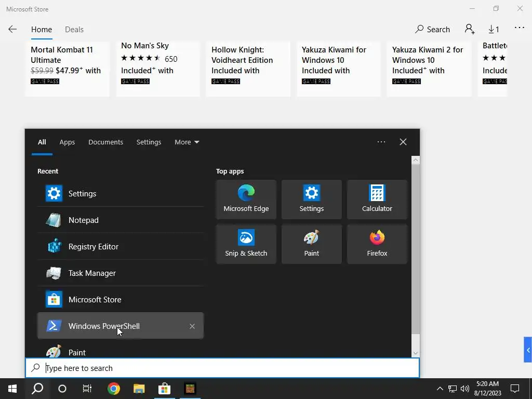Show hidden system tray icons
Image resolution: width=532 pixels, height=399 pixels.
[x=440, y=389]
